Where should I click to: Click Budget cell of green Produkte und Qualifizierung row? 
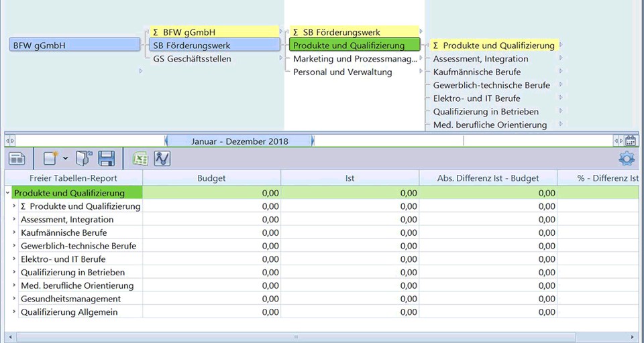point(211,193)
